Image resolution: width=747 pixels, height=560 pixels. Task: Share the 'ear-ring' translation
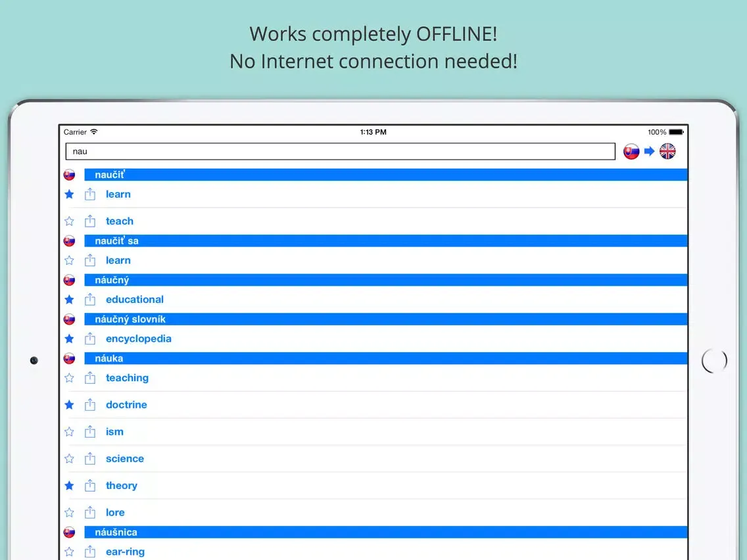(x=90, y=552)
